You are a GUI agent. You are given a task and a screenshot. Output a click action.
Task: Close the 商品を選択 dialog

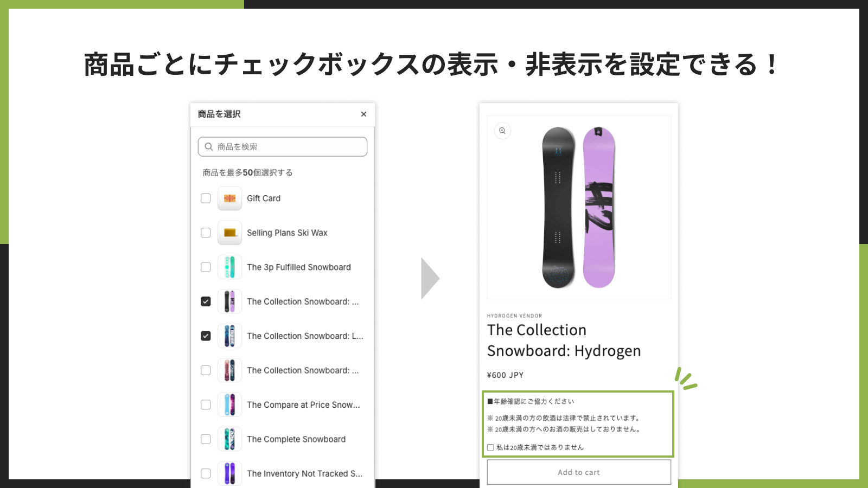363,114
